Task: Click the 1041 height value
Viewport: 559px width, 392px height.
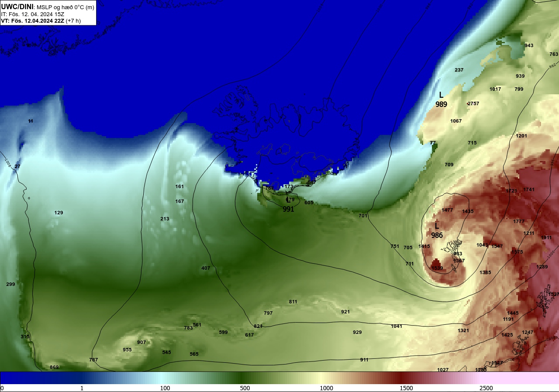Action: (x=397, y=326)
